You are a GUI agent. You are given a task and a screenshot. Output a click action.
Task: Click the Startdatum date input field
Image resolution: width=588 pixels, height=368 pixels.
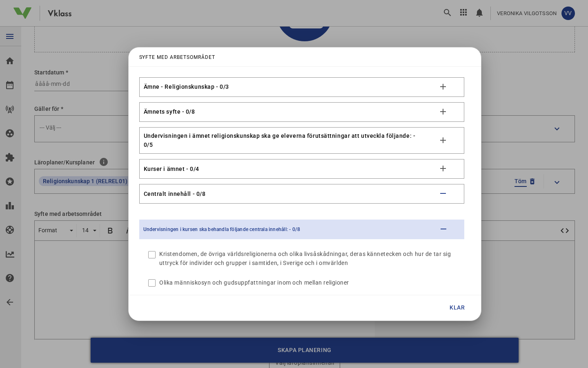click(82, 84)
